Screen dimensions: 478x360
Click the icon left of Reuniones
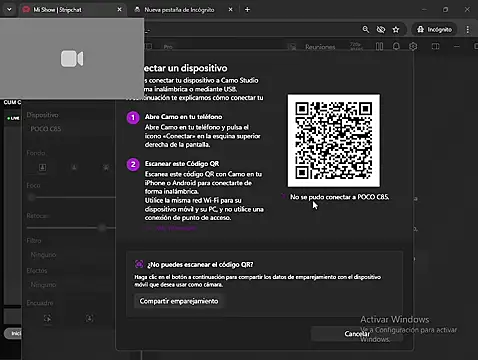292,47
